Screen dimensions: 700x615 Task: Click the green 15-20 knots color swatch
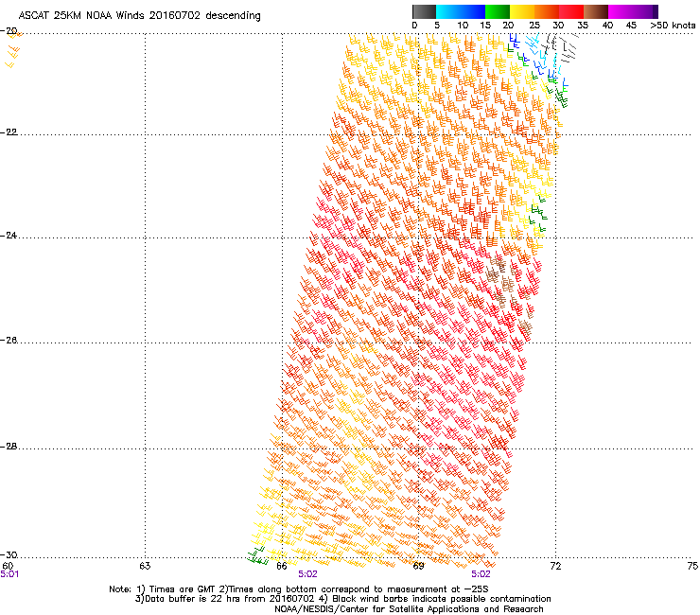(498, 11)
